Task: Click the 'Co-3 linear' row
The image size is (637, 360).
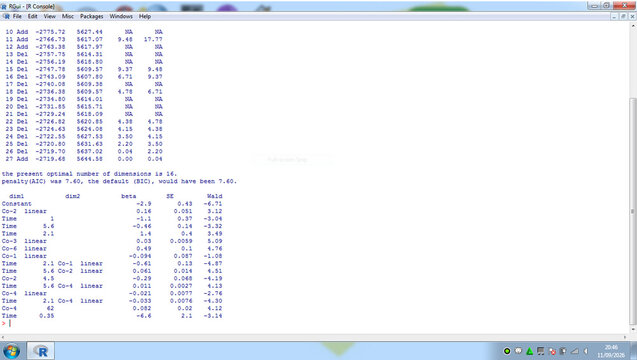Action: point(112,241)
